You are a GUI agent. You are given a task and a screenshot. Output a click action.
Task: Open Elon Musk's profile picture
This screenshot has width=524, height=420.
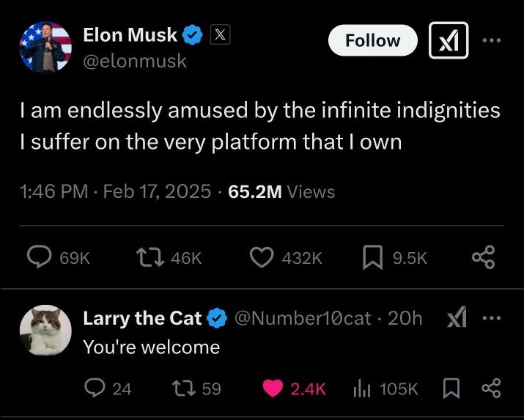(45, 46)
